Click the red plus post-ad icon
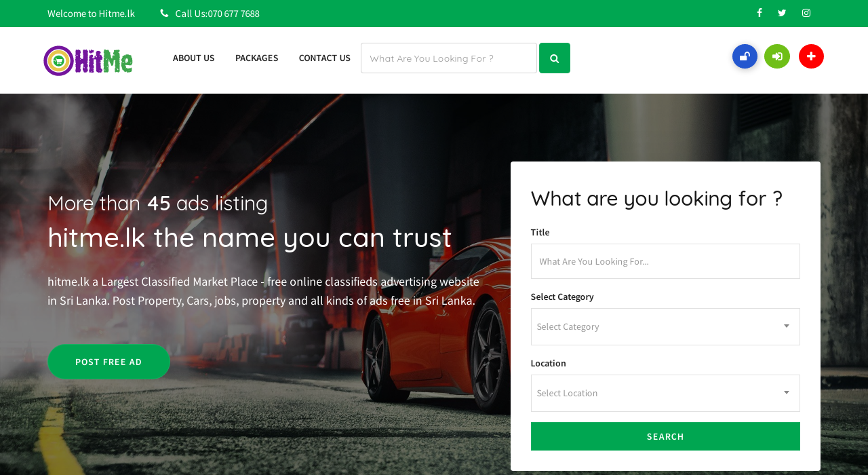The width and height of the screenshot is (868, 475). pos(811,56)
